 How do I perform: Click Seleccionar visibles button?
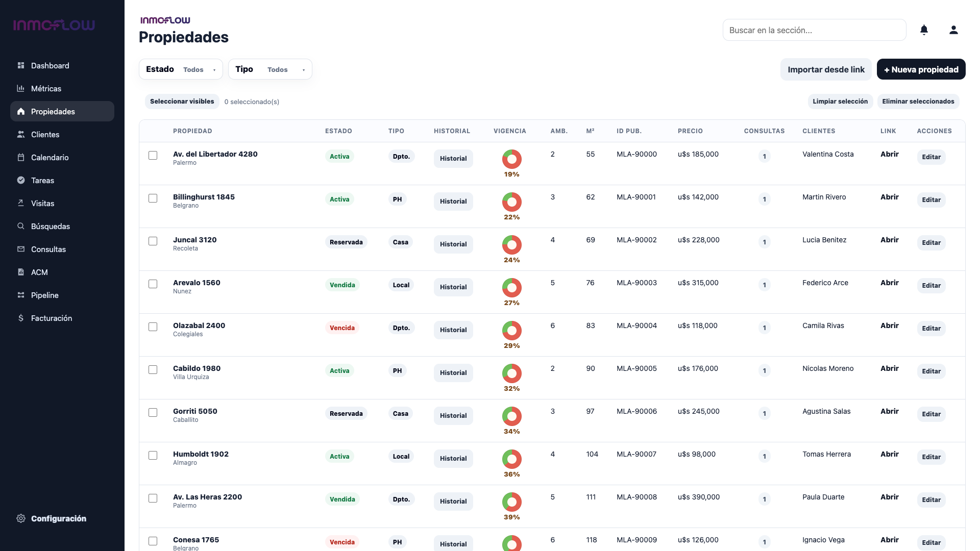pos(182,102)
